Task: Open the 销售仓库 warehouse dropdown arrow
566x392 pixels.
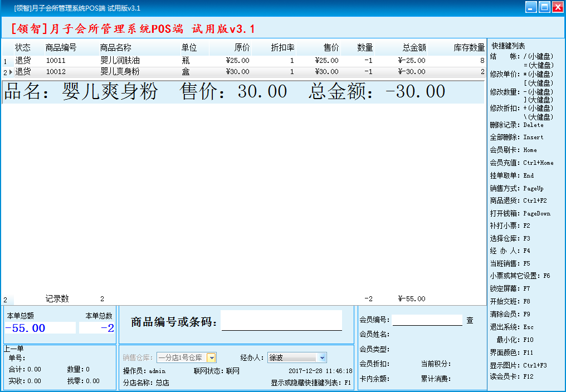Action: tap(211, 357)
